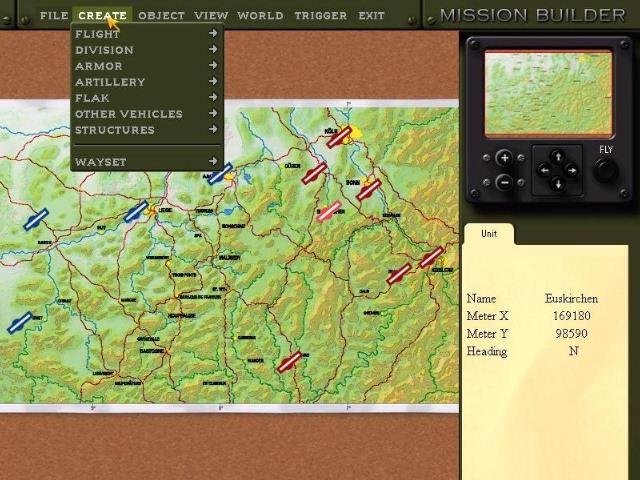This screenshot has width=640, height=480.
Task: Zoom out with the minus button
Action: [505, 182]
